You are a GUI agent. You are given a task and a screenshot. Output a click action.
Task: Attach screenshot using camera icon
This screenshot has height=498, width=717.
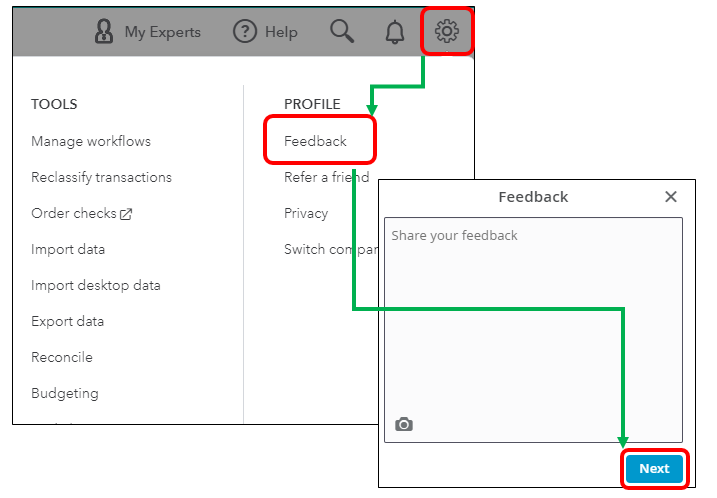pos(404,424)
